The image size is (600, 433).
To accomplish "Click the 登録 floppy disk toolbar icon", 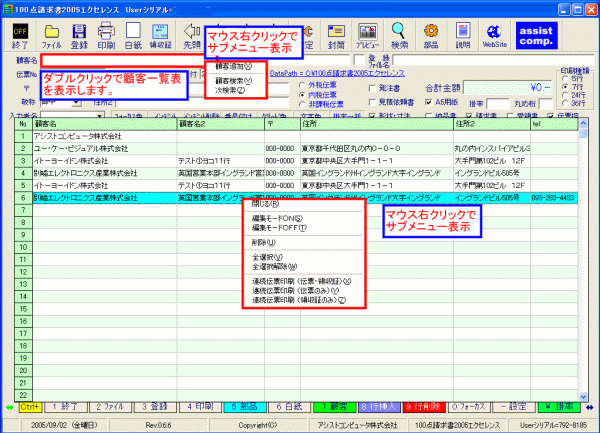I will [x=79, y=36].
